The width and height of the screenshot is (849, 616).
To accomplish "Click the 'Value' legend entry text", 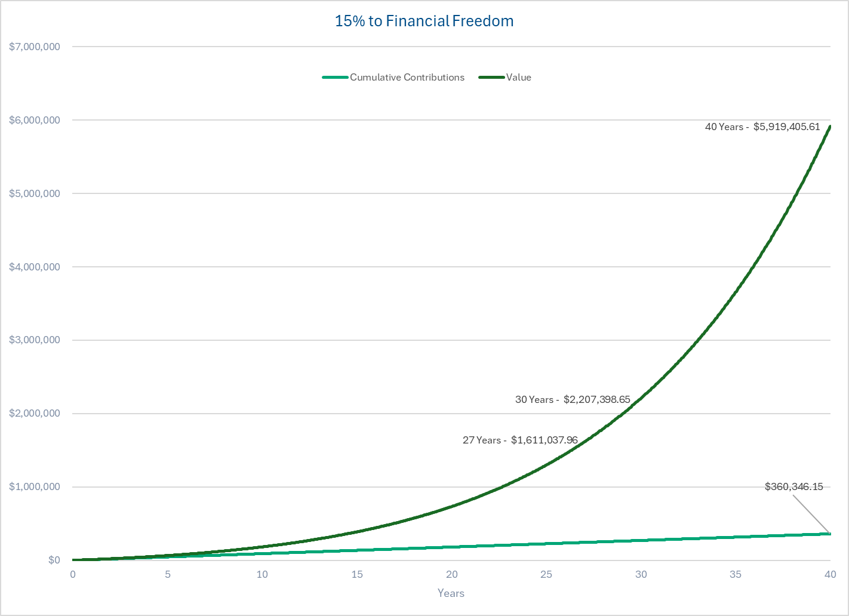I will (518, 78).
